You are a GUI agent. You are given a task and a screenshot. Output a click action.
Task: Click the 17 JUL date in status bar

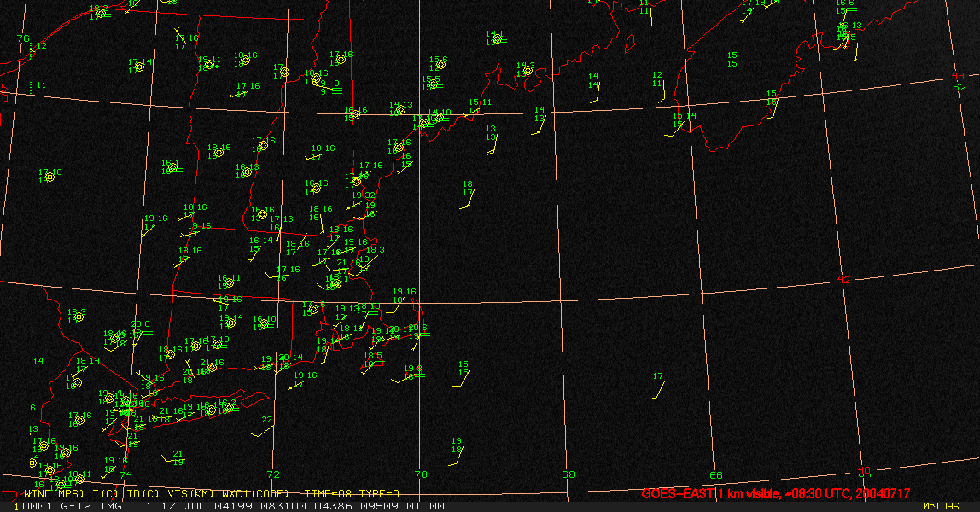[184, 506]
